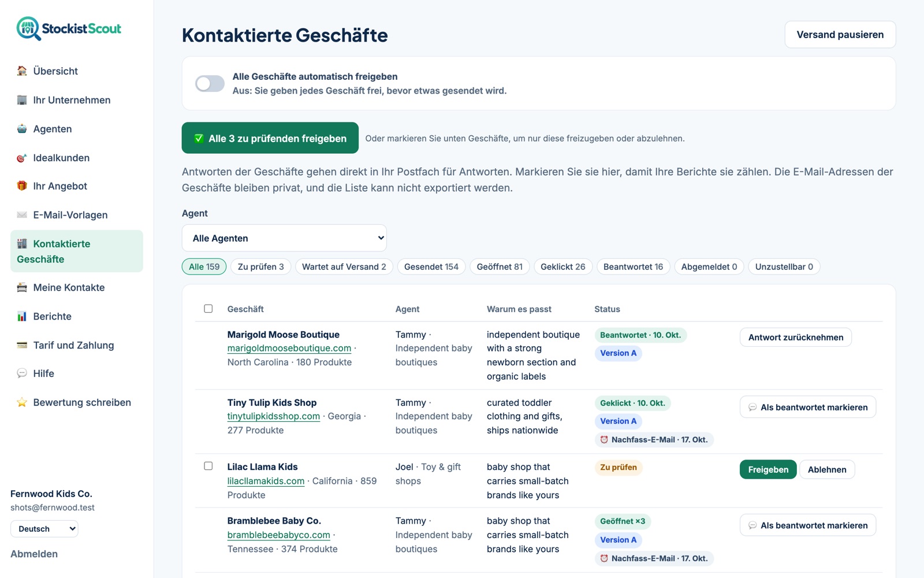The image size is (924, 578).
Task: Reject Lilac Llama Kids with Ablehnen
Action: coord(827,470)
